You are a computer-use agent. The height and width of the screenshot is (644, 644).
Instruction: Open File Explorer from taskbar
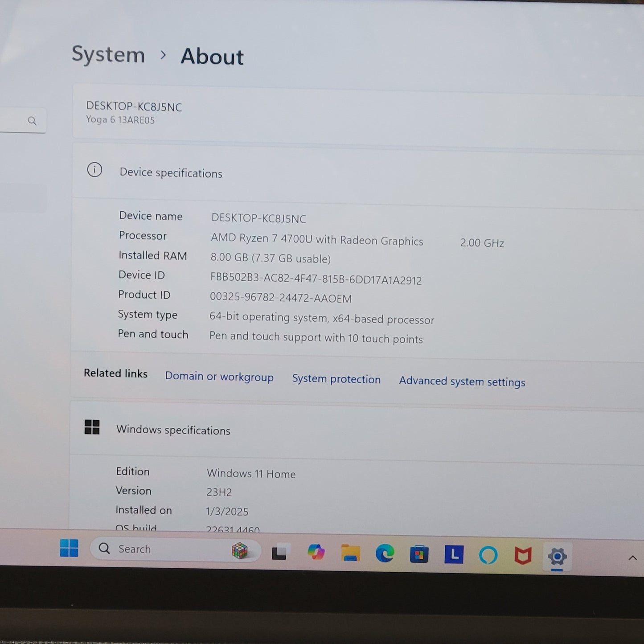[x=351, y=553]
